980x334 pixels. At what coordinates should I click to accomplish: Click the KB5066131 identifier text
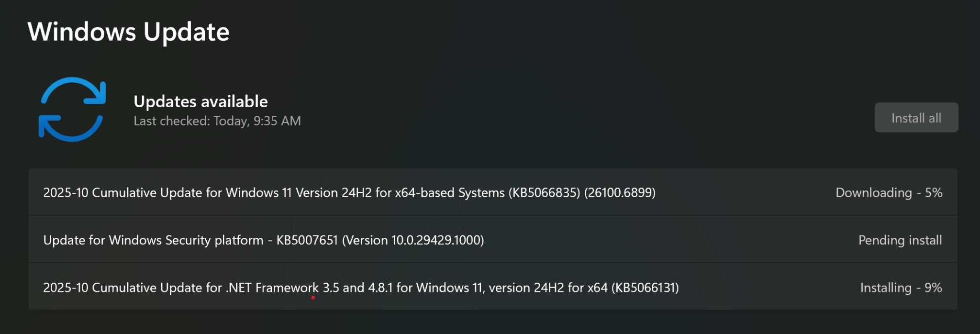point(645,288)
